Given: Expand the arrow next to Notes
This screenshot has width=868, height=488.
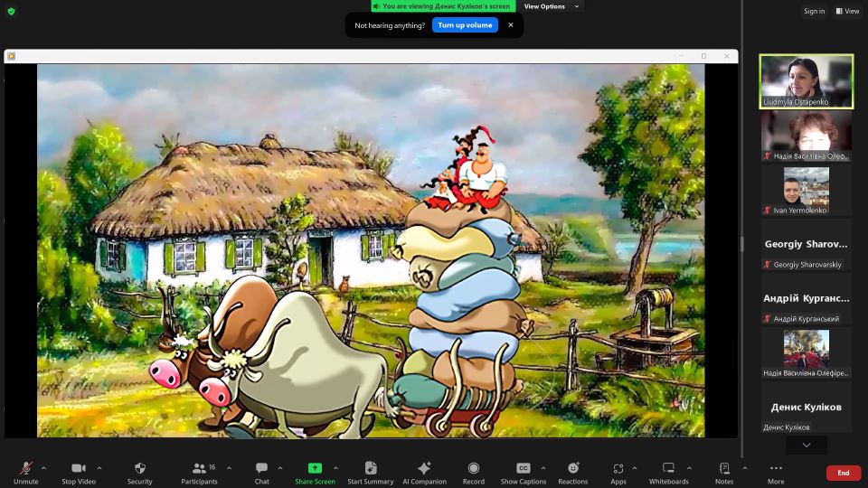Looking at the screenshot, I should pos(744,468).
